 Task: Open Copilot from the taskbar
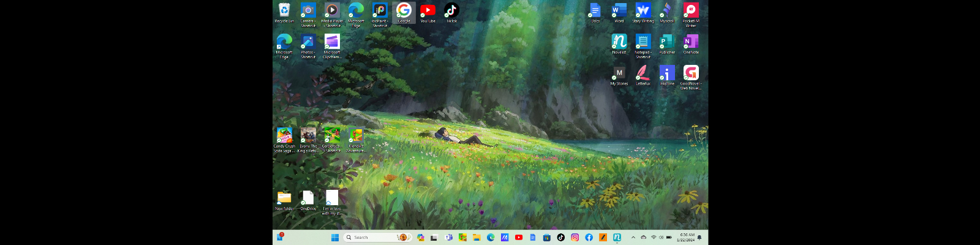coord(421,238)
